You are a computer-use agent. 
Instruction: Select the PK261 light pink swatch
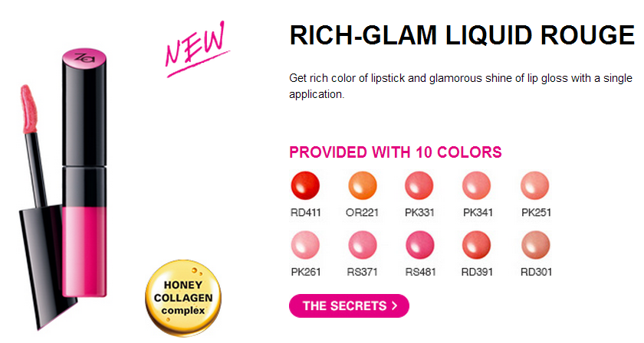[305, 245]
